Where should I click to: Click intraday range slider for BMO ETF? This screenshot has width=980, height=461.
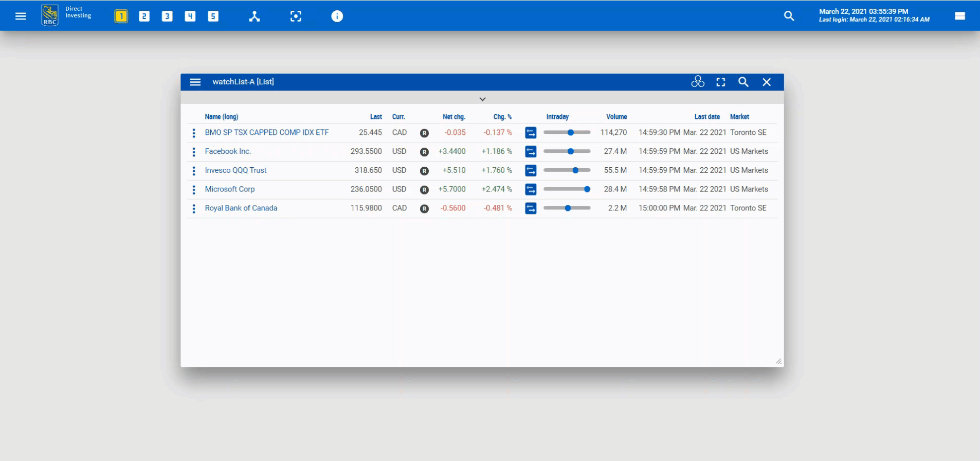(567, 132)
